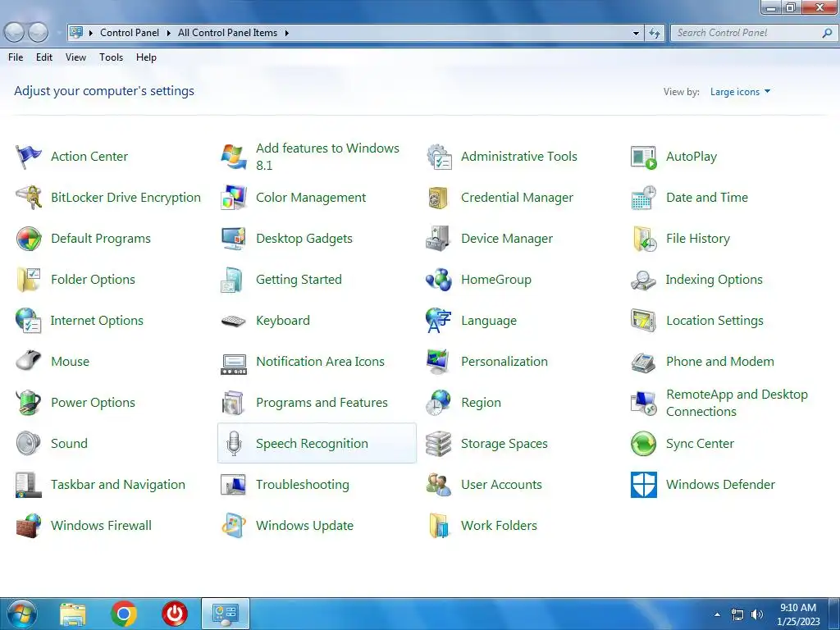Viewport: 840px width, 630px height.
Task: Open the Region globe and clock icon
Action: tap(439, 402)
